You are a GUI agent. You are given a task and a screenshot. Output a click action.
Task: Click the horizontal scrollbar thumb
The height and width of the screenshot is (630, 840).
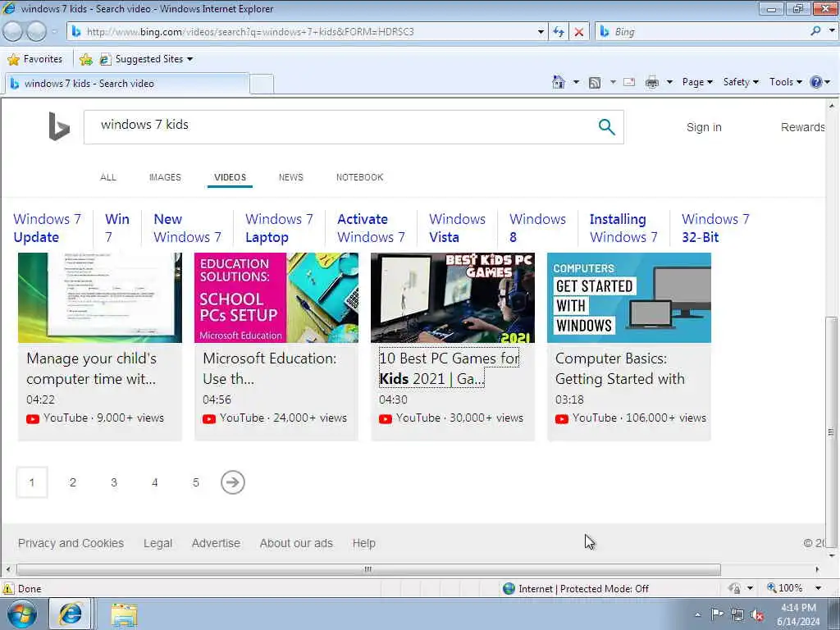pyautogui.click(x=368, y=569)
